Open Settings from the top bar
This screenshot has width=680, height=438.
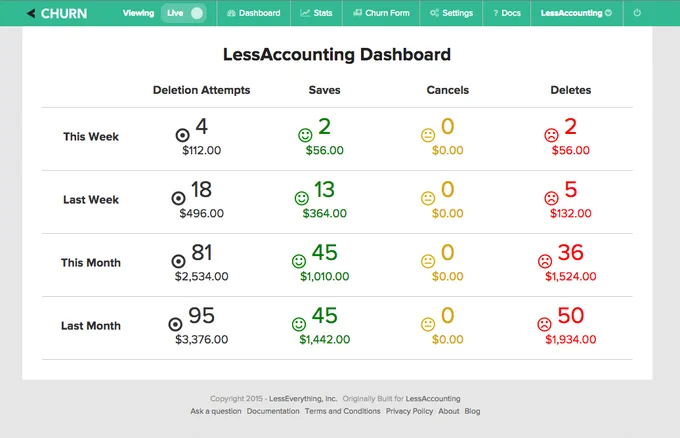[451, 13]
